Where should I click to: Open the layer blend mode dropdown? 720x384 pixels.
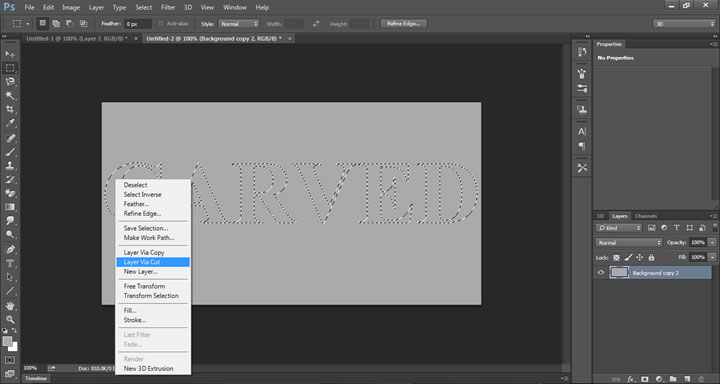pyautogui.click(x=629, y=242)
